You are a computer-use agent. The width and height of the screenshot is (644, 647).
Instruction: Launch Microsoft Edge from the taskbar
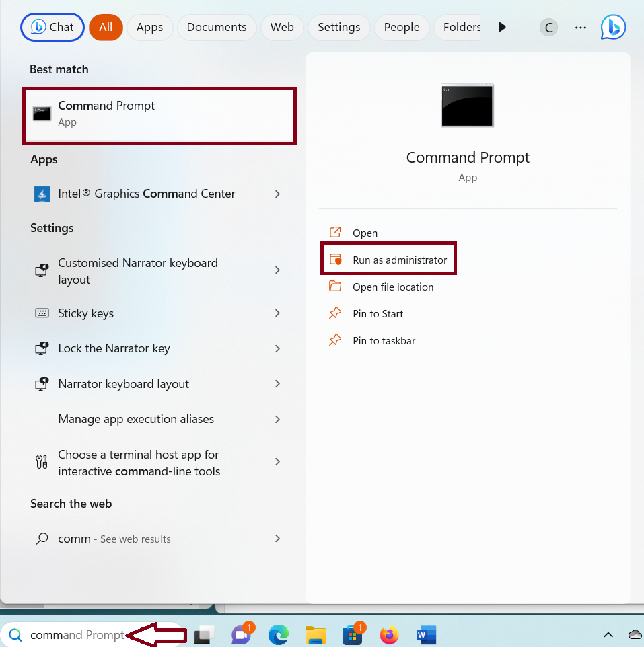point(279,635)
